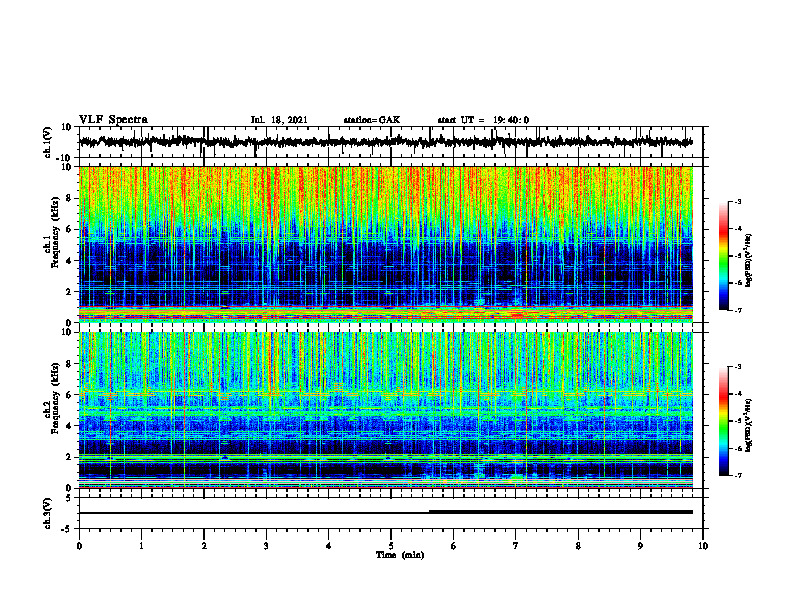
Task: Click the ch.1 "Frequency (kHz)" axis label
Action: click(55, 232)
